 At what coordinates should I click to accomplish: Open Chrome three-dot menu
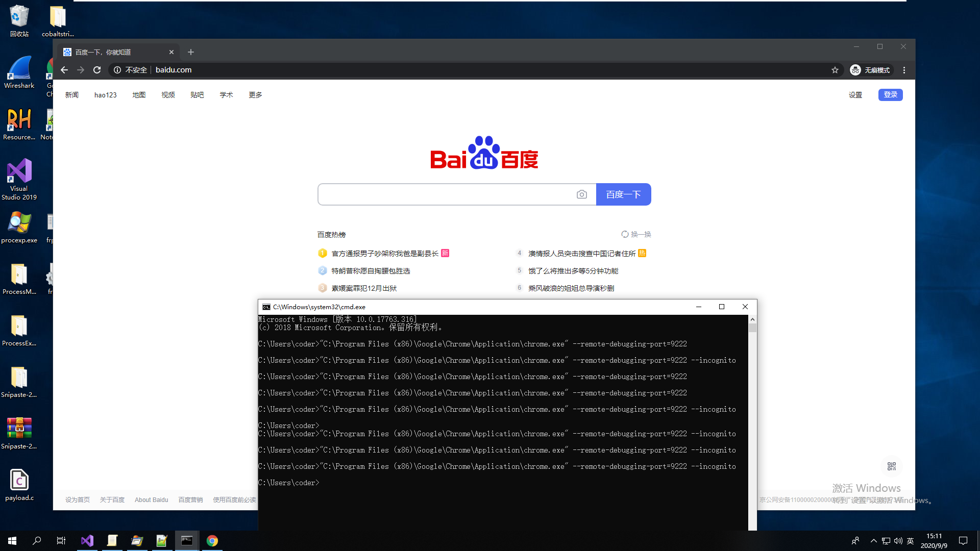(904, 70)
